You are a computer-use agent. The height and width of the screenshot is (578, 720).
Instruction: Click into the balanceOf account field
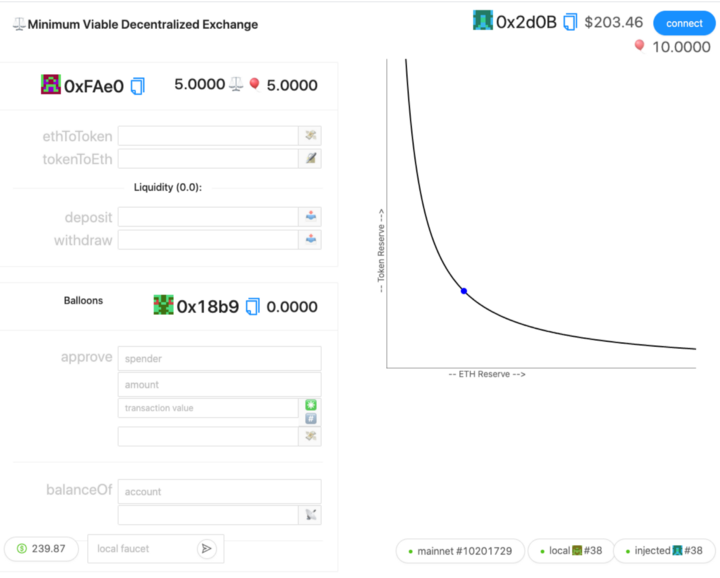[219, 491]
